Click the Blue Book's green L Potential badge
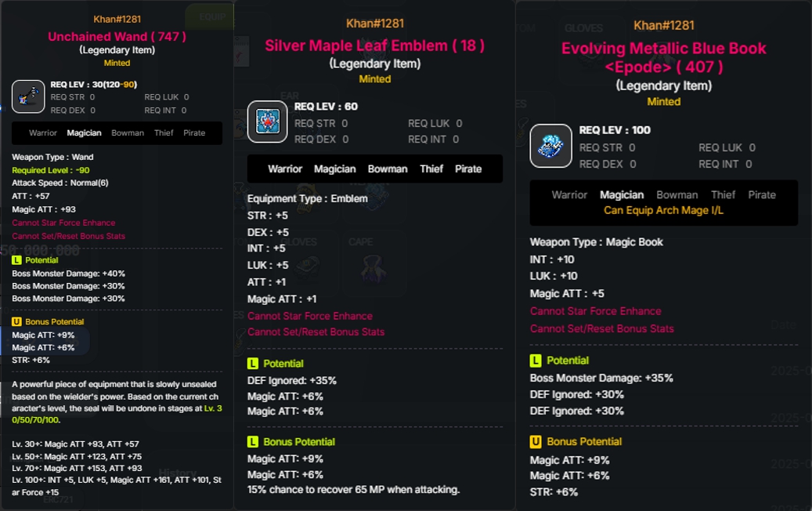The width and height of the screenshot is (812, 511). (x=536, y=361)
